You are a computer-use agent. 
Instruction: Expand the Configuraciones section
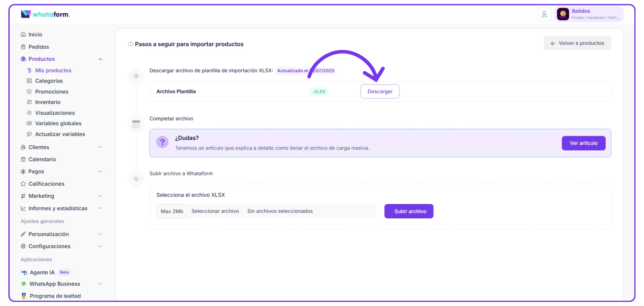click(100, 246)
